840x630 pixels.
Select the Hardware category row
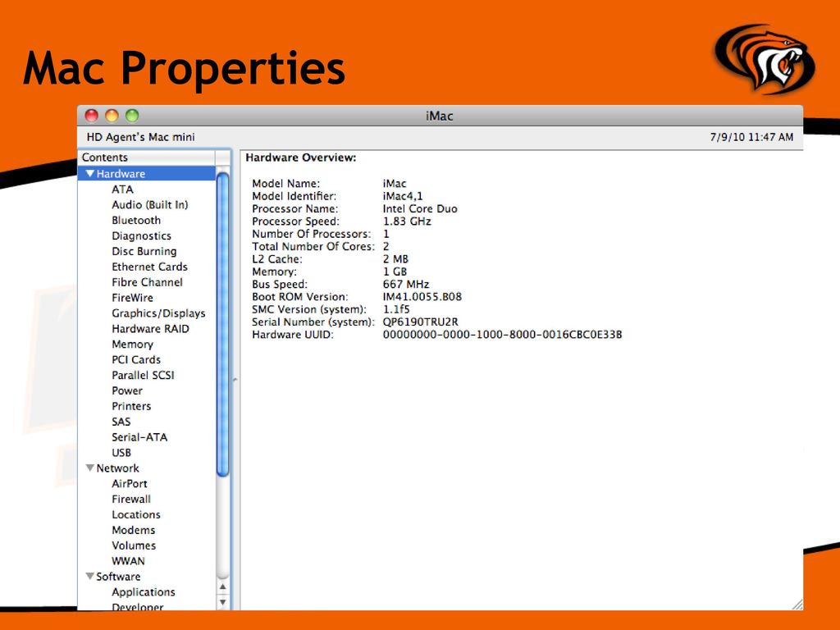[x=147, y=174]
